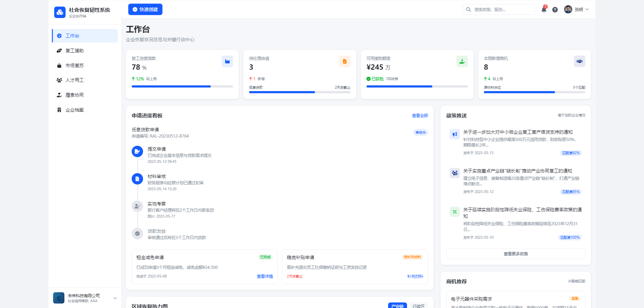Screen dimensions: 644x308
Task: Click the 本周新增商机 handshake icon
Action: point(580,61)
